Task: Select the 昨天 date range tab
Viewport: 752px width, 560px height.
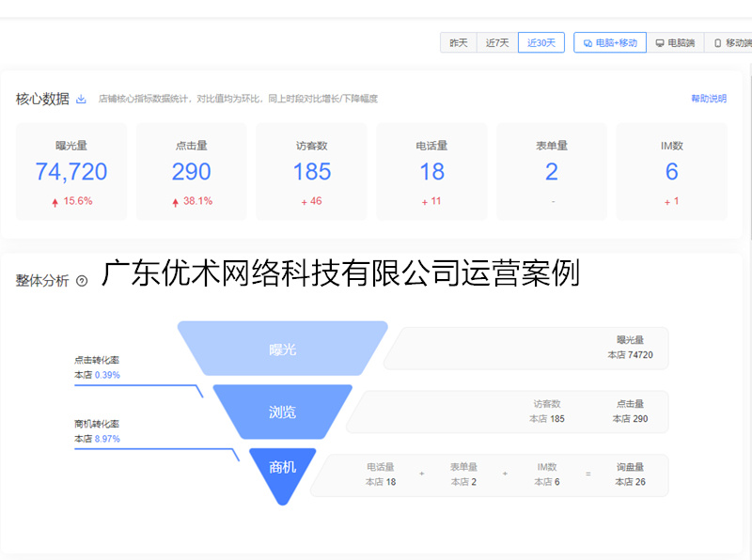Action: (459, 42)
